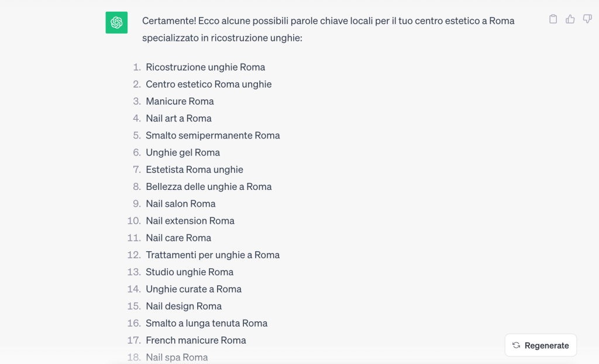Click the 'Unghie gel Roma' entry
599x364 pixels.
(x=183, y=152)
